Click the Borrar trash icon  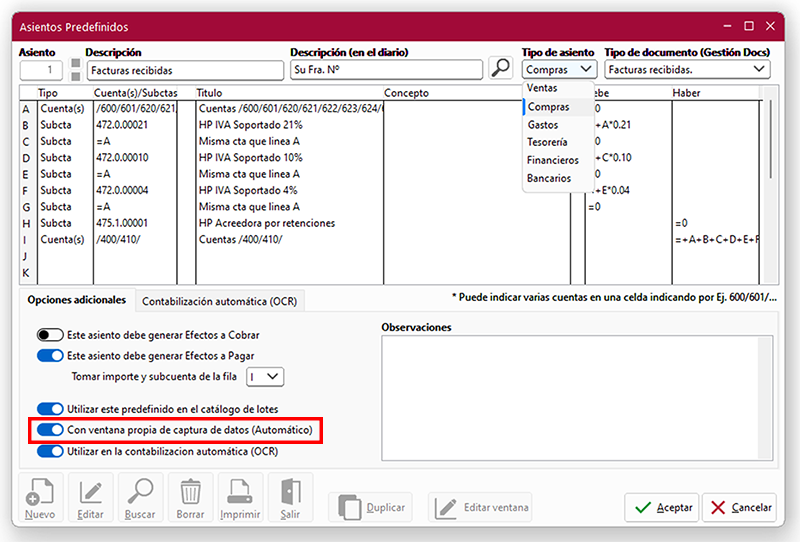click(190, 497)
